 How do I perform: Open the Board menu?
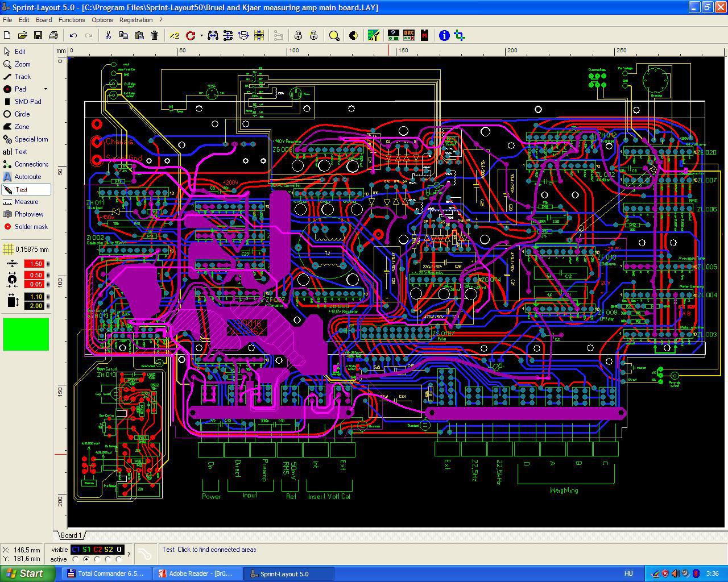click(44, 20)
